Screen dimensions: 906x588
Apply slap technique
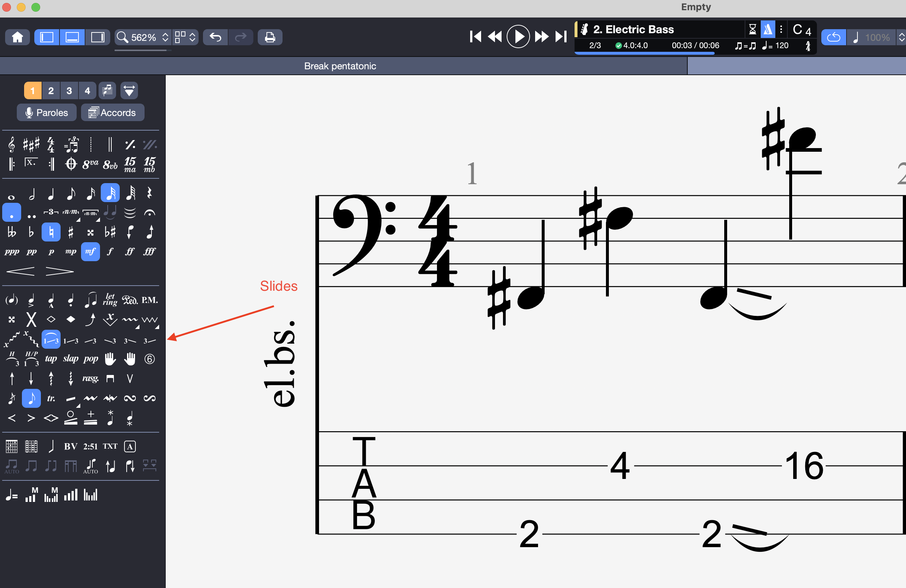coord(70,359)
